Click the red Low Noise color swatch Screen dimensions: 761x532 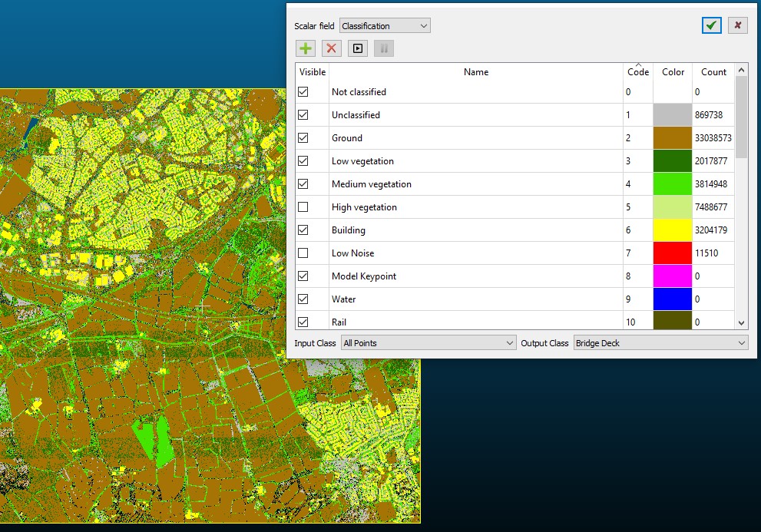tap(673, 253)
